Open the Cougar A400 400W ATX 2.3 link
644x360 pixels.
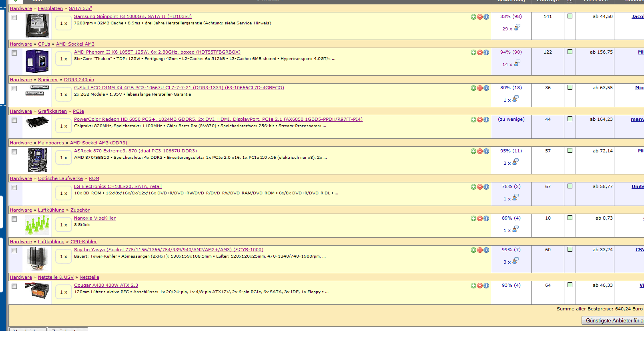point(106,286)
